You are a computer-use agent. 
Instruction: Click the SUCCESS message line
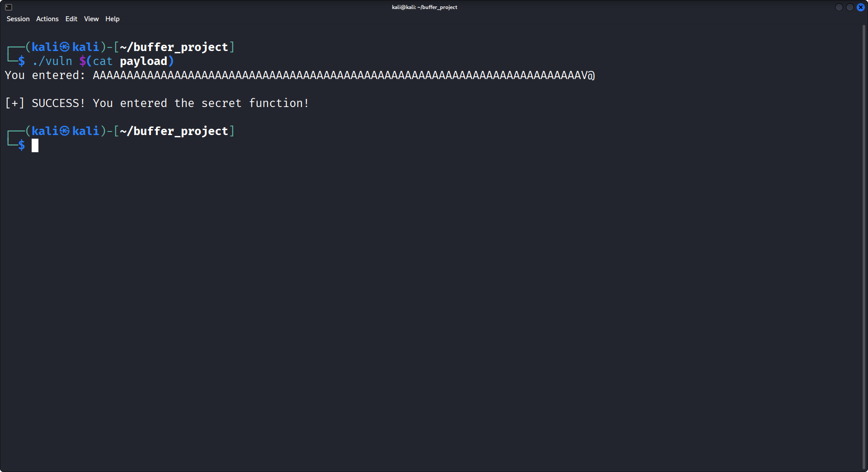[x=156, y=103]
